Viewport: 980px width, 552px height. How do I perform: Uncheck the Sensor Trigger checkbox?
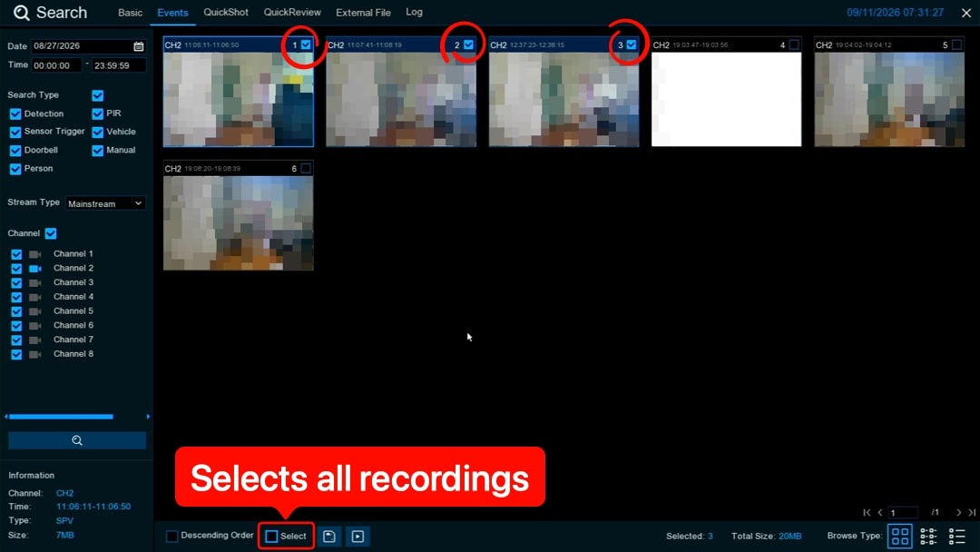pos(15,132)
